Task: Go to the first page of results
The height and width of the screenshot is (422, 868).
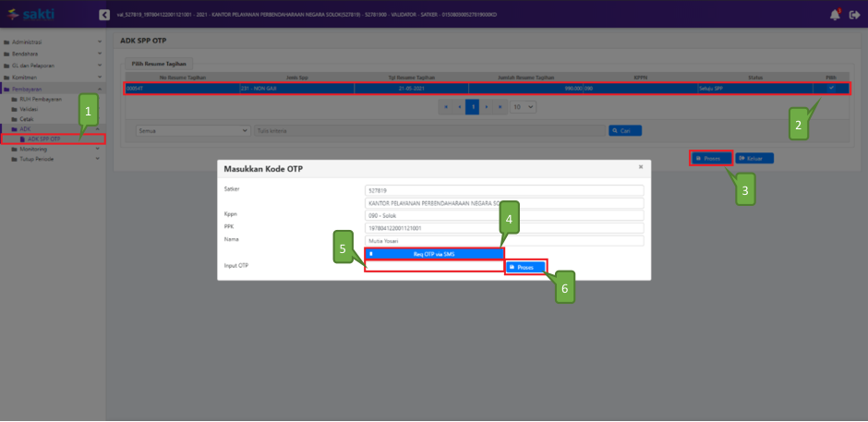Action: click(x=446, y=107)
